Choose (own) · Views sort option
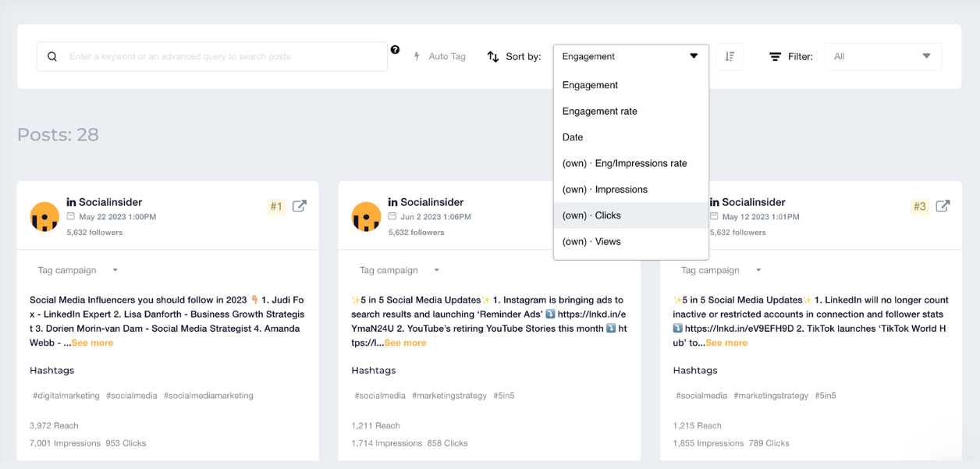980x469 pixels. [x=630, y=242]
